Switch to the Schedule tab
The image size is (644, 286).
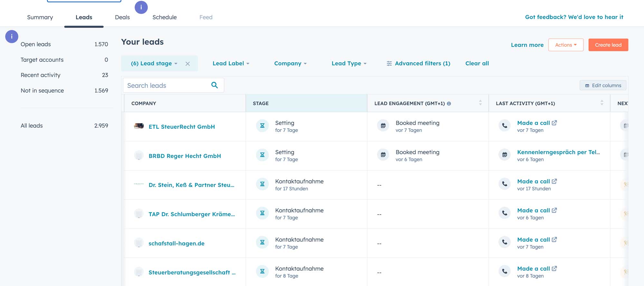pyautogui.click(x=165, y=17)
